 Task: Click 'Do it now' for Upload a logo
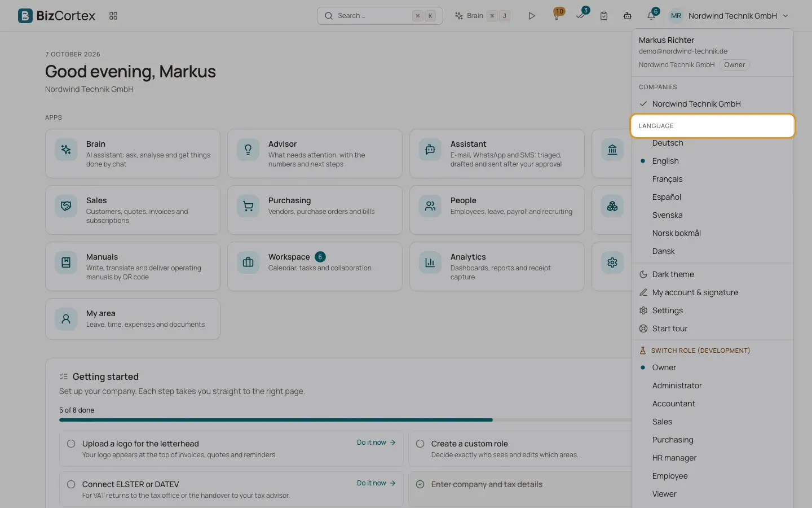pos(376,443)
